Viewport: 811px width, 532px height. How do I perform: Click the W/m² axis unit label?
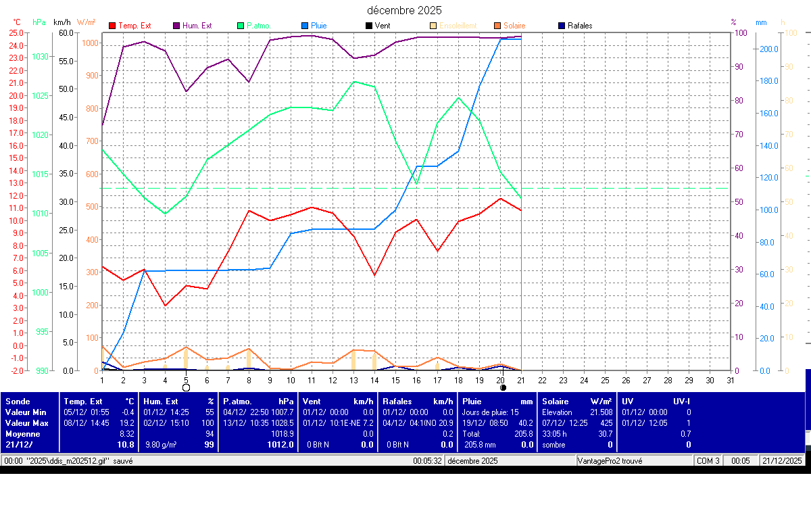click(86, 22)
